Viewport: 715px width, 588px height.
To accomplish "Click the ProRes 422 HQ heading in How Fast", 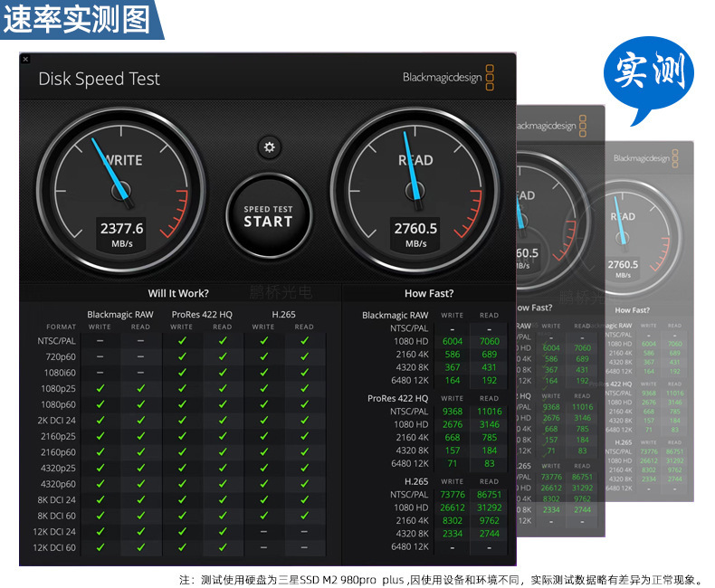I will pos(397,398).
